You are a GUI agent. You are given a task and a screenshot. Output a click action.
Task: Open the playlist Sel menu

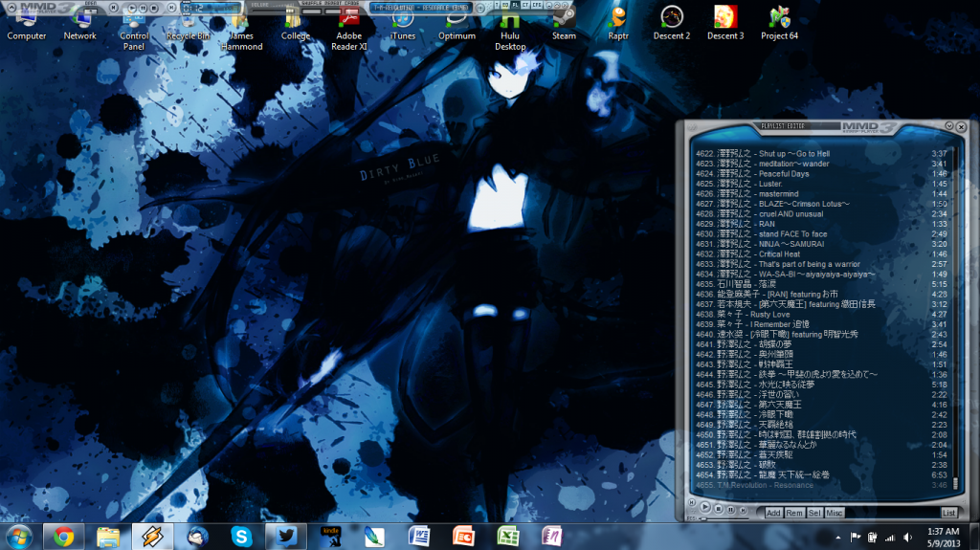tap(815, 513)
